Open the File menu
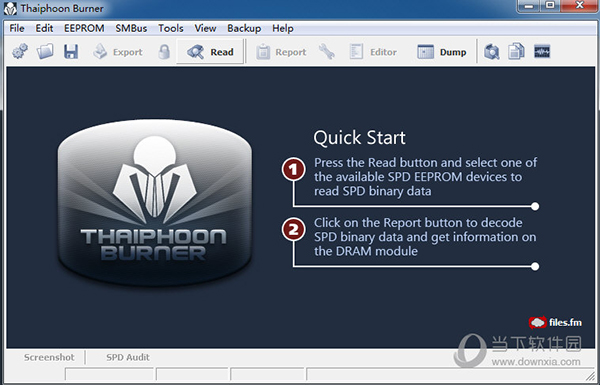This screenshot has height=385, width=600. [x=17, y=28]
